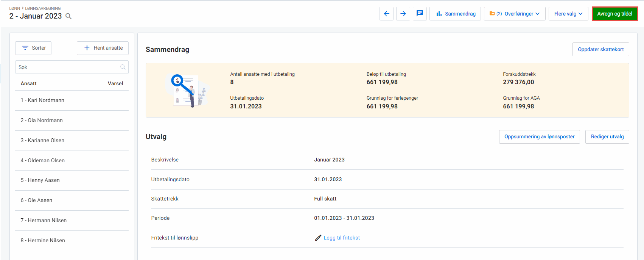
Task: Expand the Overføringer dropdown
Action: point(515,14)
